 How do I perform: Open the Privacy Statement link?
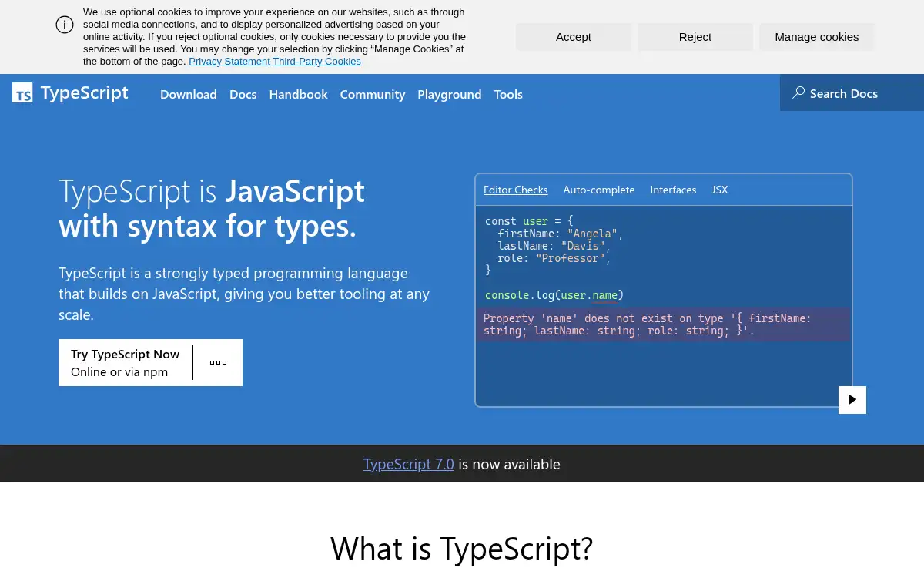[x=229, y=62]
